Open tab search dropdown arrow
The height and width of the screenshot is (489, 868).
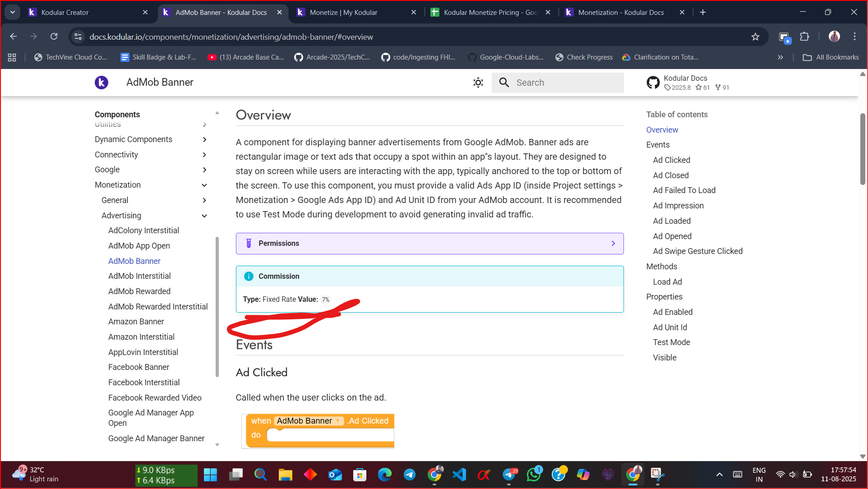13,12
